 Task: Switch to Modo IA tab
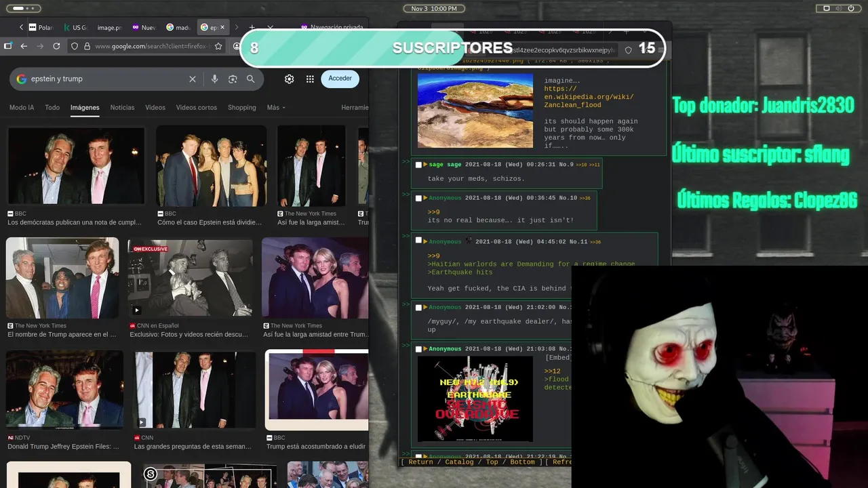point(22,107)
